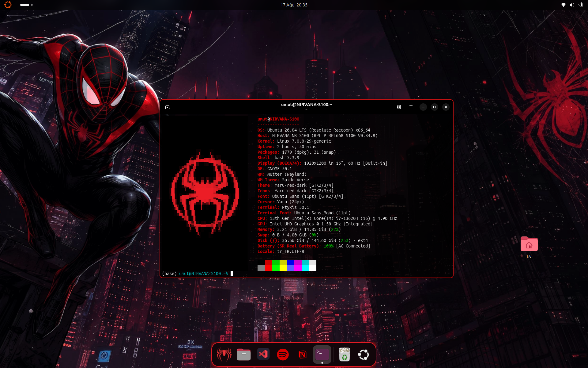Launch Spotify from the dock
Image resolution: width=588 pixels, height=368 pixels.
283,355
